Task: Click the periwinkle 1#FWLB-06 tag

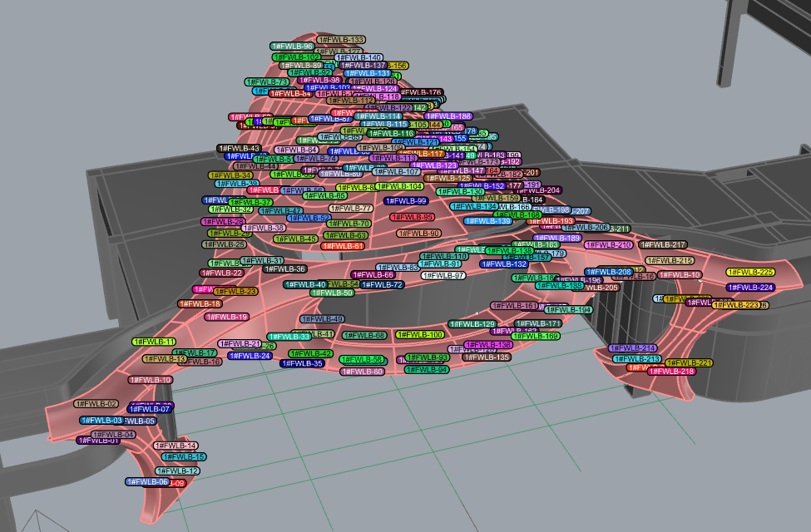Action: [x=147, y=482]
